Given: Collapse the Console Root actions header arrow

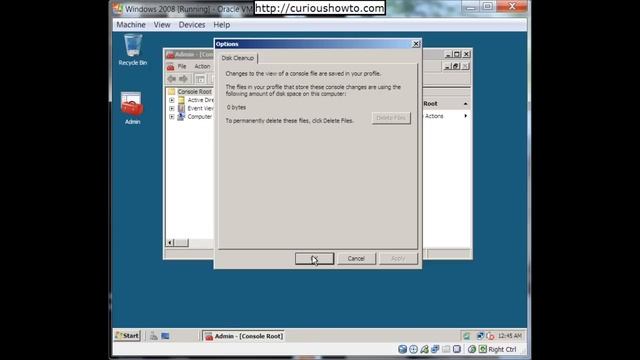Looking at the screenshot, I should [465, 104].
